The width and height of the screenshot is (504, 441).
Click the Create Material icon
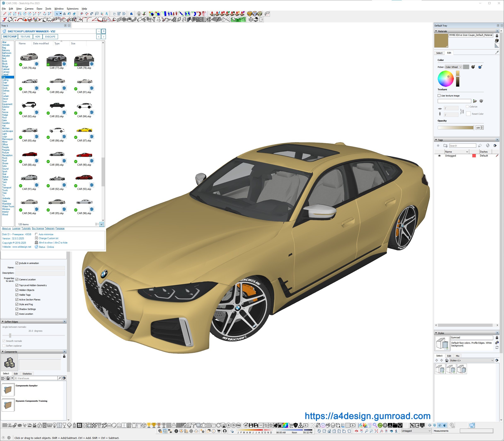tap(497, 41)
